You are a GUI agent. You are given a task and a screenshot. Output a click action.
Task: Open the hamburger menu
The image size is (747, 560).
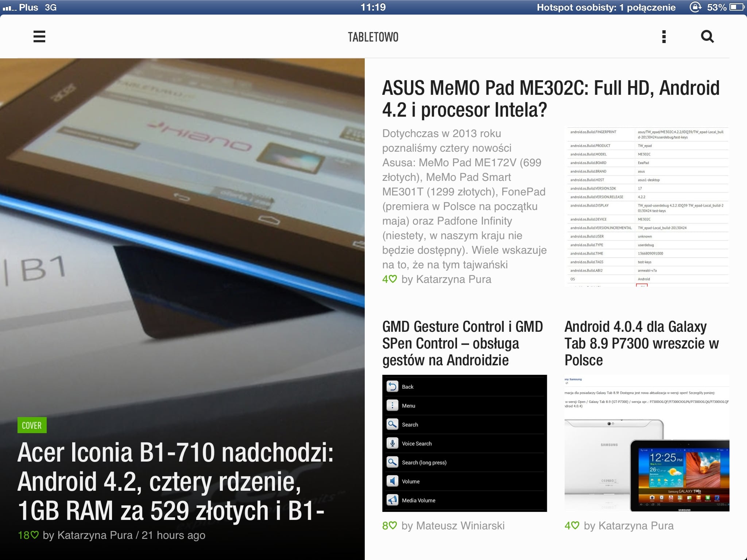[39, 36]
